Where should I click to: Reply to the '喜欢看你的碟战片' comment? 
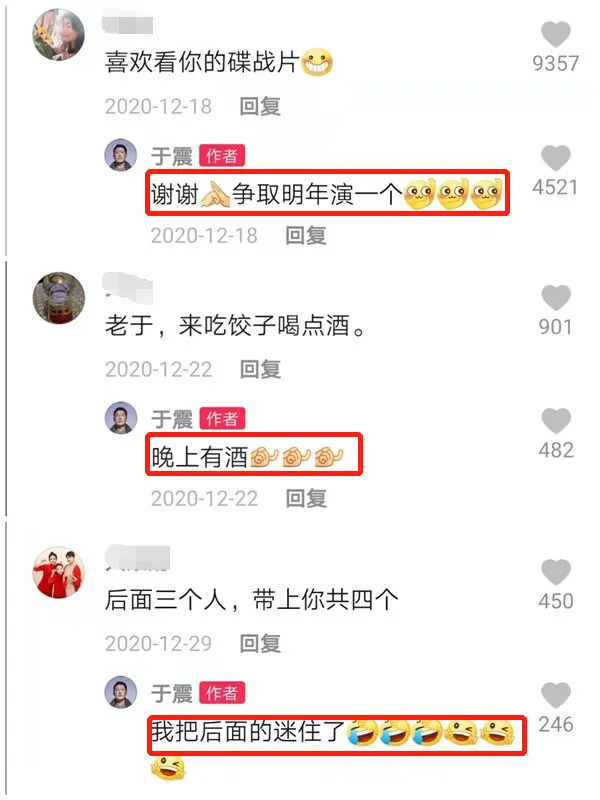(260, 107)
